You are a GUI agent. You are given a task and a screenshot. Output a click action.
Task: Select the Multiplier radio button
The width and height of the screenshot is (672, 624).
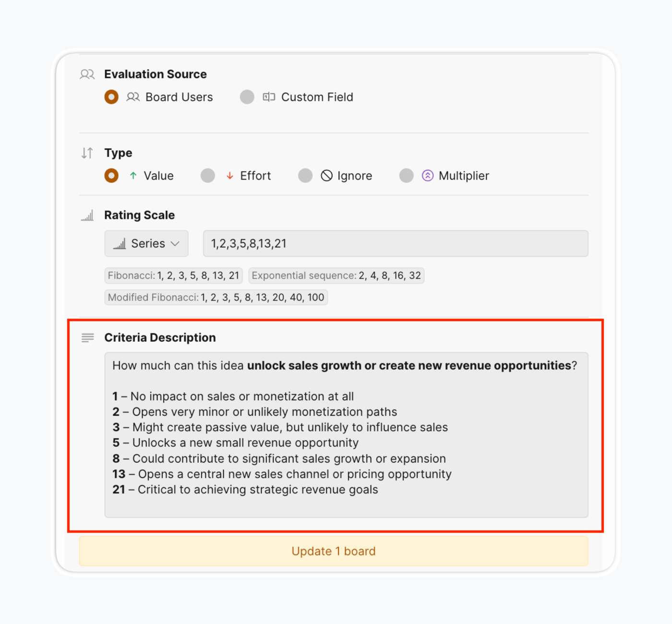406,176
